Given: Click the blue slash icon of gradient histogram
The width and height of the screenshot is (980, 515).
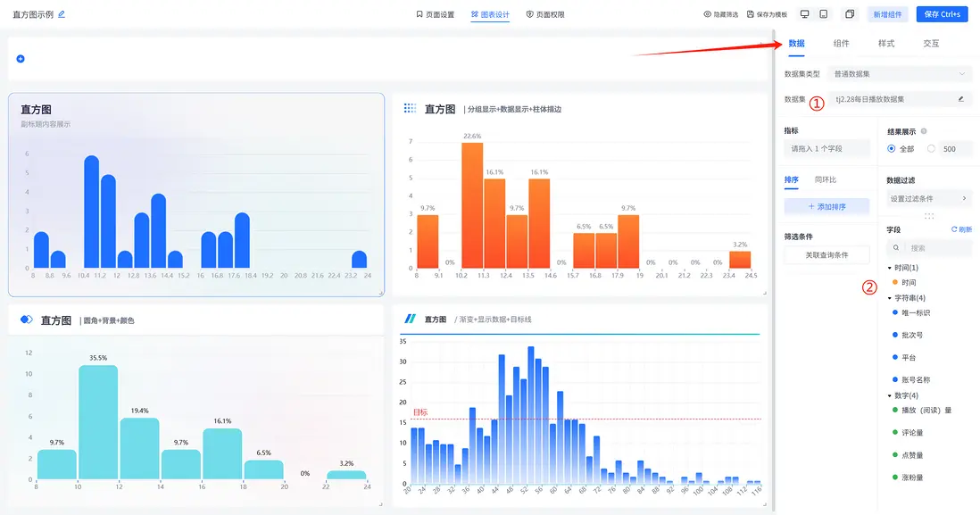Looking at the screenshot, I should tap(410, 319).
